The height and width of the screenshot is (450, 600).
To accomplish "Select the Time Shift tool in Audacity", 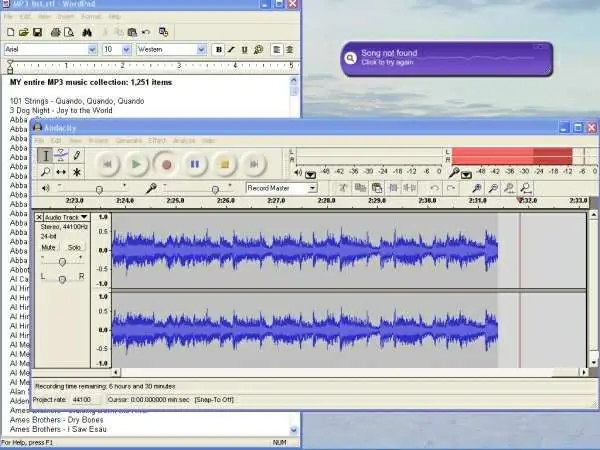I will tap(61, 172).
